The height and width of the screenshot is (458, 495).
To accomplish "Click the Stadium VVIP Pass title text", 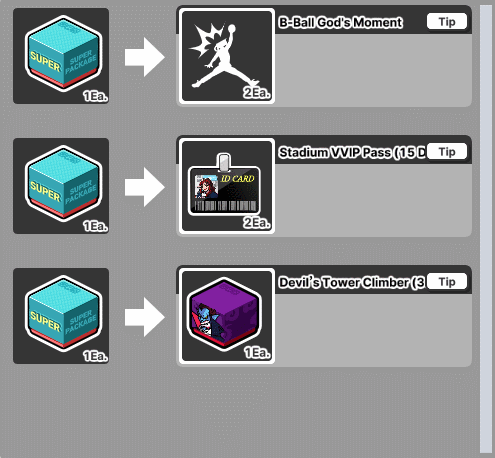I will coord(353,152).
